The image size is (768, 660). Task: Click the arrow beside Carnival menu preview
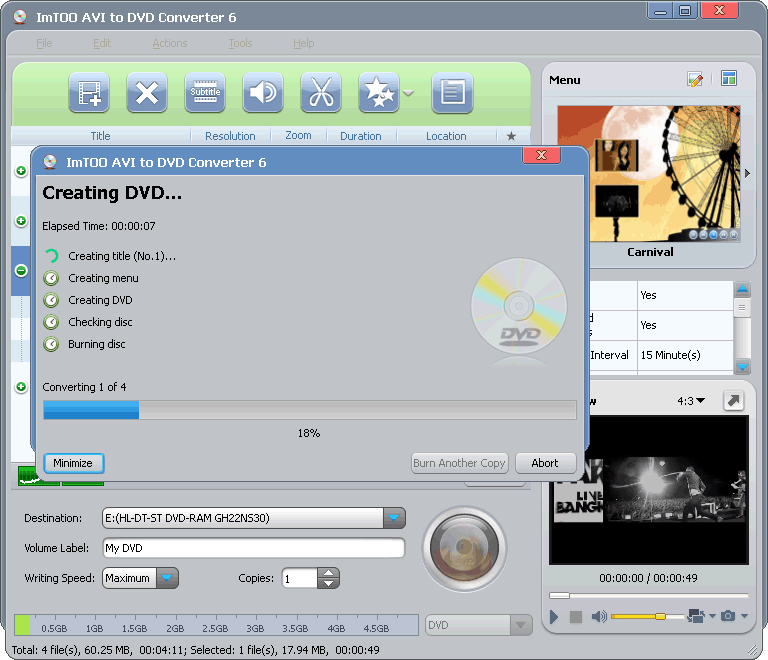pyautogui.click(x=747, y=173)
